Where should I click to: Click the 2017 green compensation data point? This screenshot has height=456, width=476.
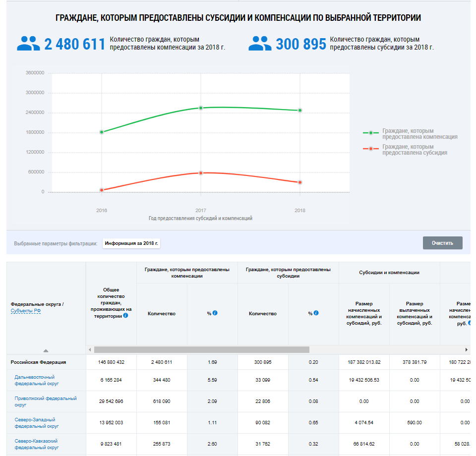[x=201, y=108]
